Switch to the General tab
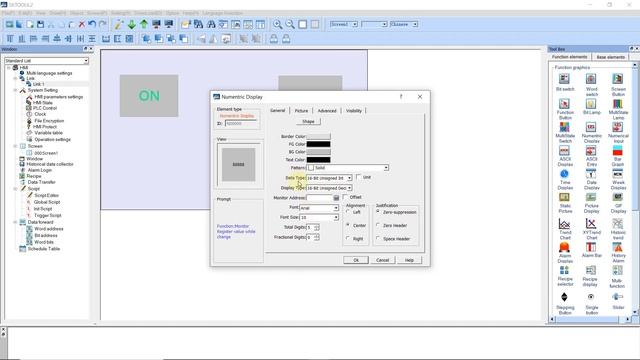This screenshot has height=360, width=640. [x=278, y=111]
